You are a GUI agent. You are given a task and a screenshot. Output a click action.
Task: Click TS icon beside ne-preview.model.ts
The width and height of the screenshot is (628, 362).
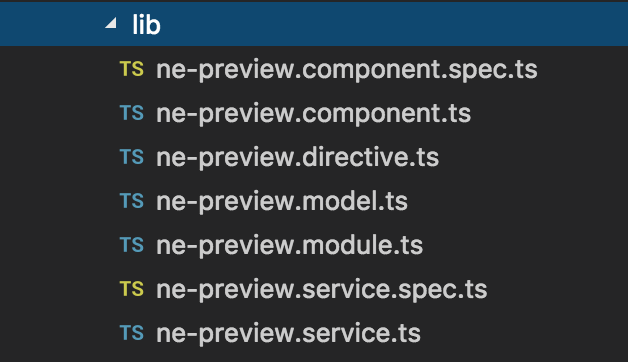click(131, 201)
